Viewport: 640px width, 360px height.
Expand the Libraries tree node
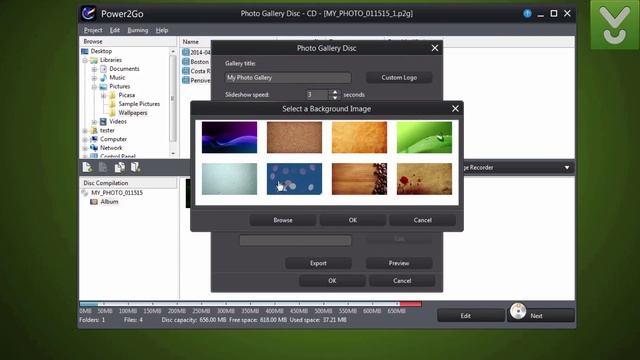85,60
